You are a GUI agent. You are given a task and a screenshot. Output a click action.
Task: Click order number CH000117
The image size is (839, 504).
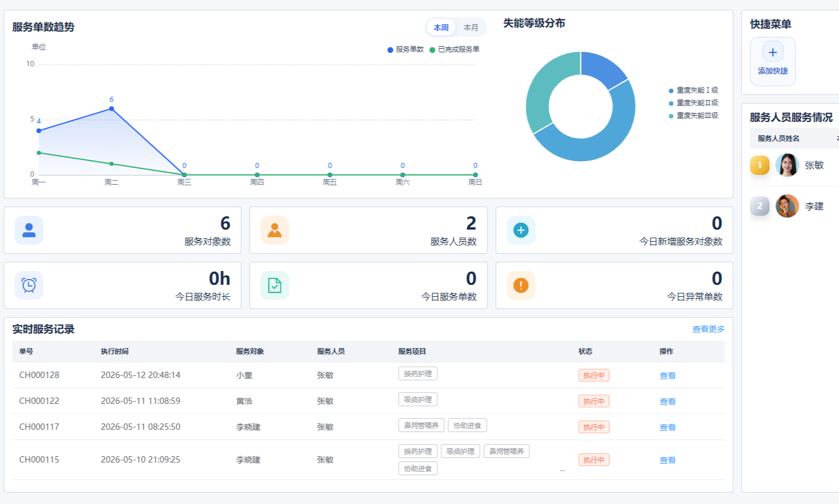click(x=39, y=427)
